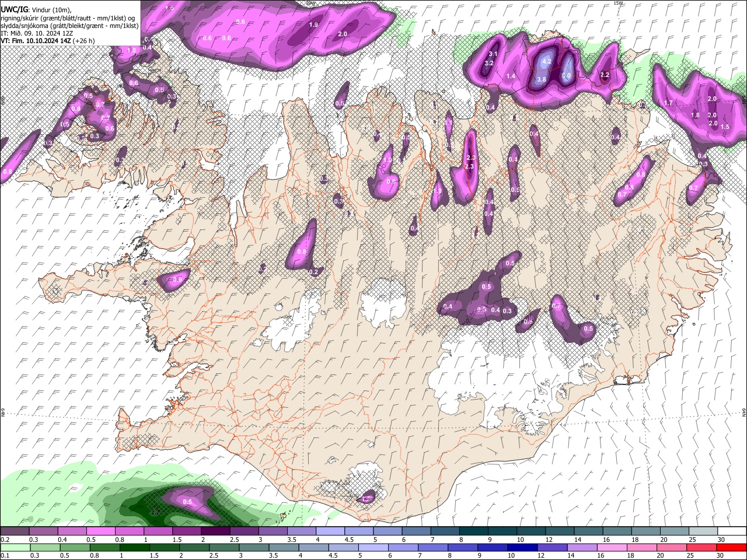Image resolution: width=747 pixels, height=560 pixels.
Task: Select the 3.8 precipitation label on the map
Action: (542, 80)
